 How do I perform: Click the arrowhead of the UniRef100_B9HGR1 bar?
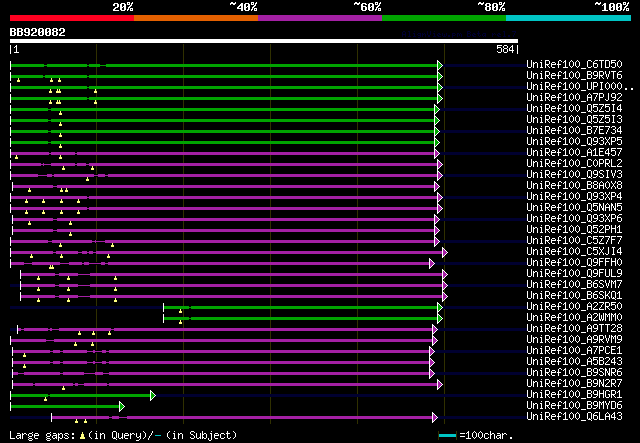coord(153,395)
